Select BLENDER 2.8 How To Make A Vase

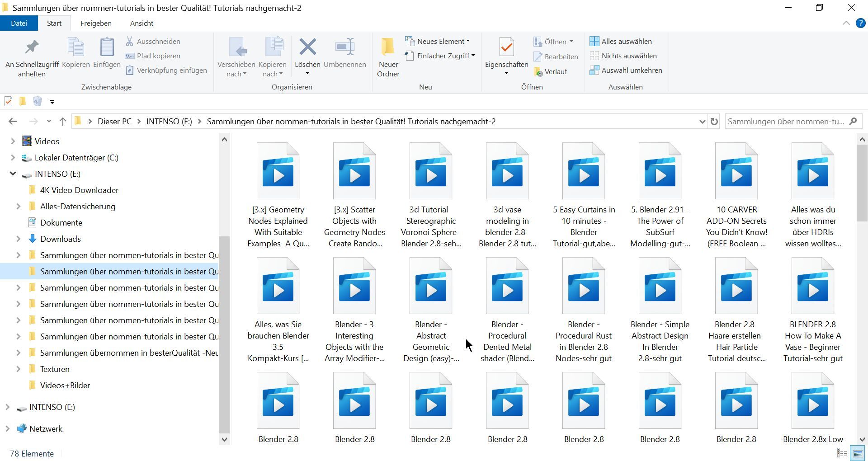[813, 310]
